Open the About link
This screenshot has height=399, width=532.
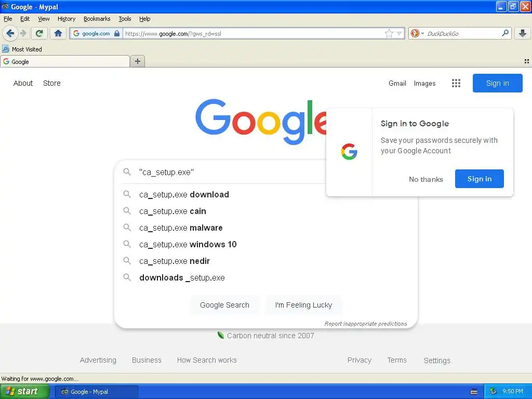pyautogui.click(x=23, y=83)
